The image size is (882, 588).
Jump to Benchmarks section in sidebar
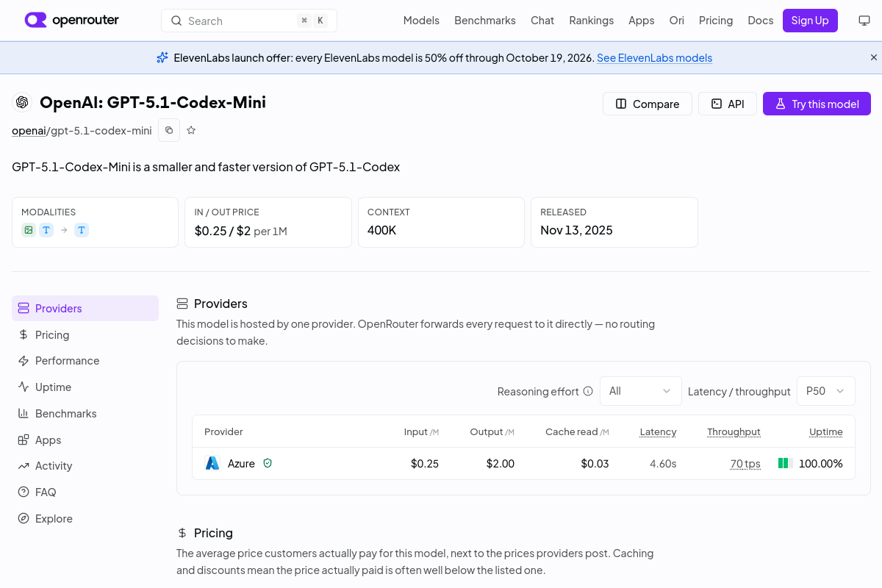(85, 413)
